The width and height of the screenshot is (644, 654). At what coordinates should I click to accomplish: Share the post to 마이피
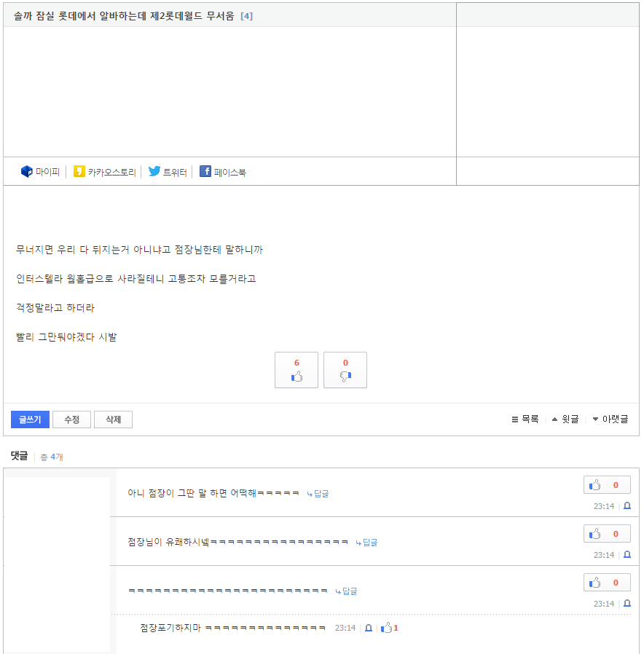[40, 172]
